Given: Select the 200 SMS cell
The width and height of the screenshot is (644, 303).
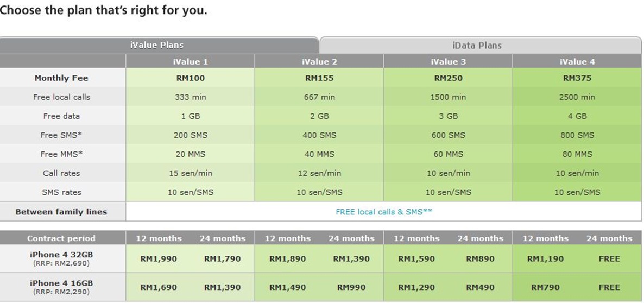Looking at the screenshot, I should 190,135.
